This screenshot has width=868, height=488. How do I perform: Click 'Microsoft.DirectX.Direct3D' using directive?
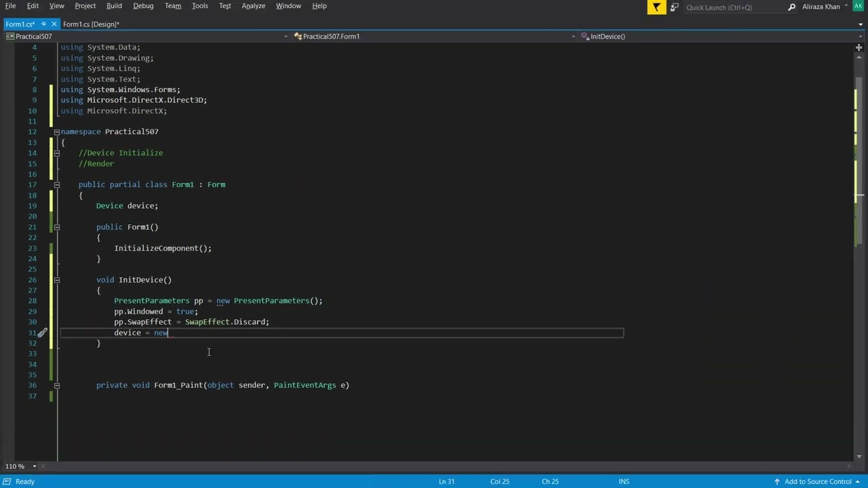pyautogui.click(x=144, y=100)
